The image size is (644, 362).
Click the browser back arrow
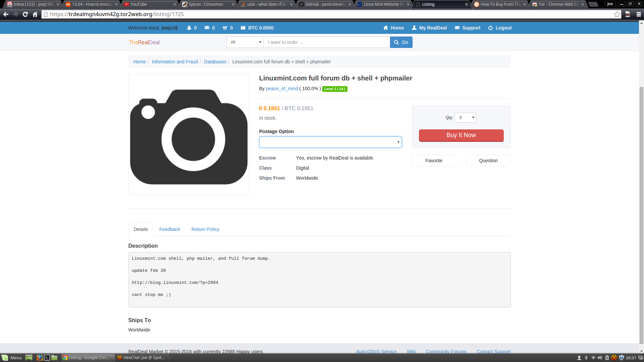click(6, 14)
